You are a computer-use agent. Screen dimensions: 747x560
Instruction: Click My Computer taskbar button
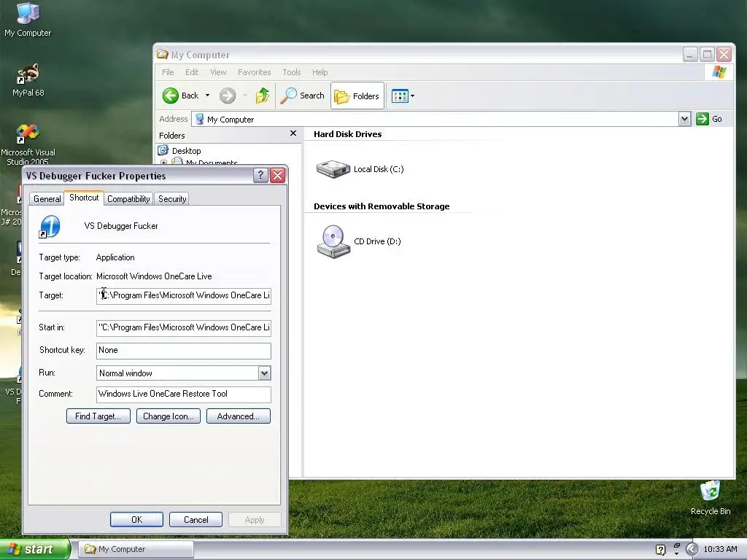(136, 549)
